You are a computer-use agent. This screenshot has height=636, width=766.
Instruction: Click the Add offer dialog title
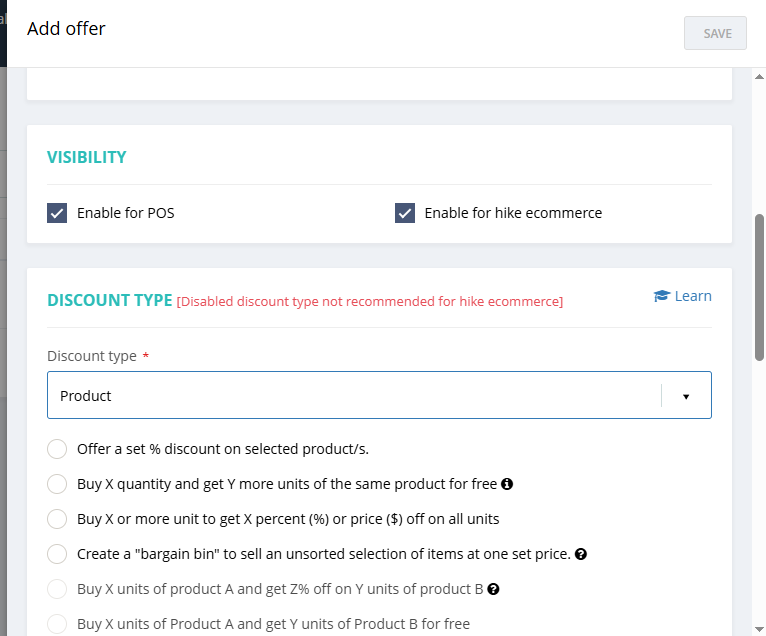tap(66, 29)
